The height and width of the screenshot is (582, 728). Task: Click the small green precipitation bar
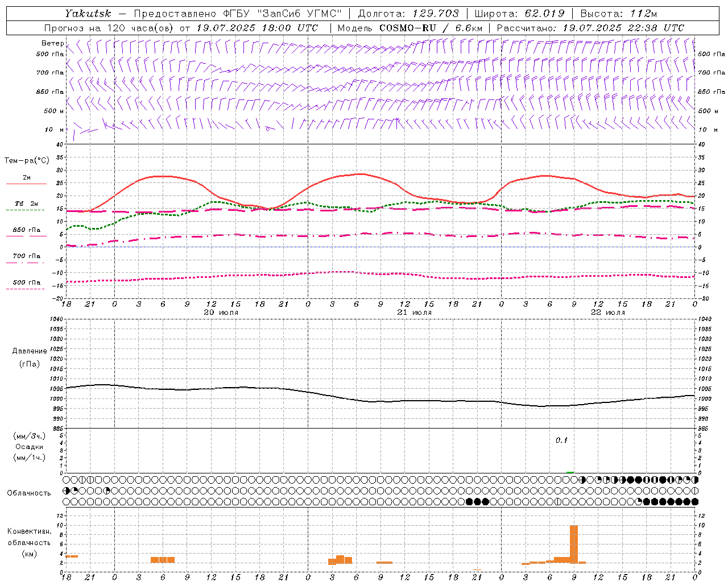(570, 472)
